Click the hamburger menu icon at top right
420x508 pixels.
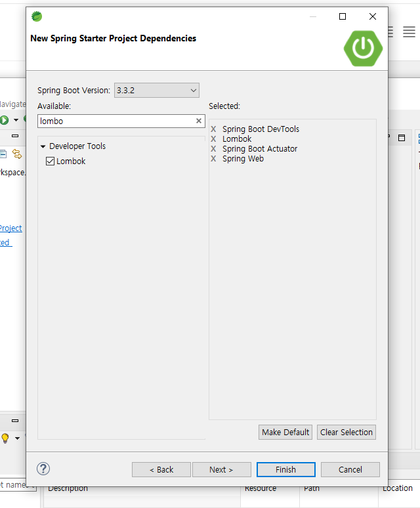[409, 32]
